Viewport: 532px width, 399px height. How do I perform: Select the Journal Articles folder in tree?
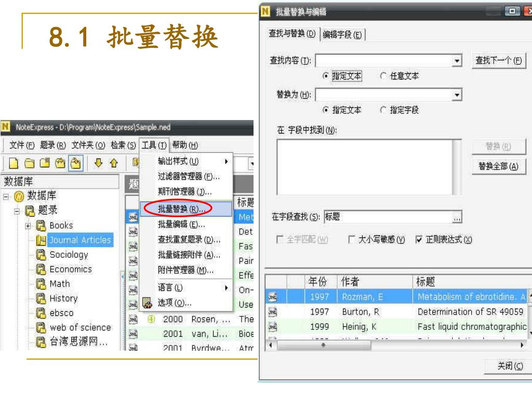tap(81, 240)
